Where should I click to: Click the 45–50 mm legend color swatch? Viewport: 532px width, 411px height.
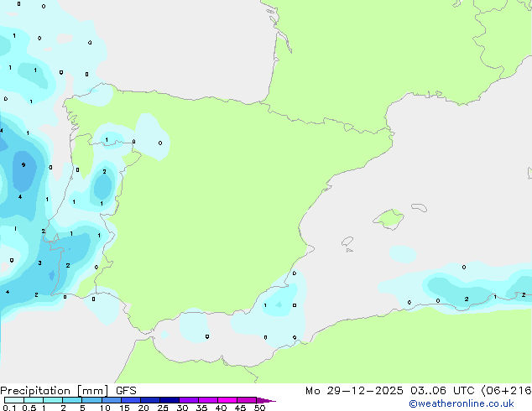coord(247,400)
